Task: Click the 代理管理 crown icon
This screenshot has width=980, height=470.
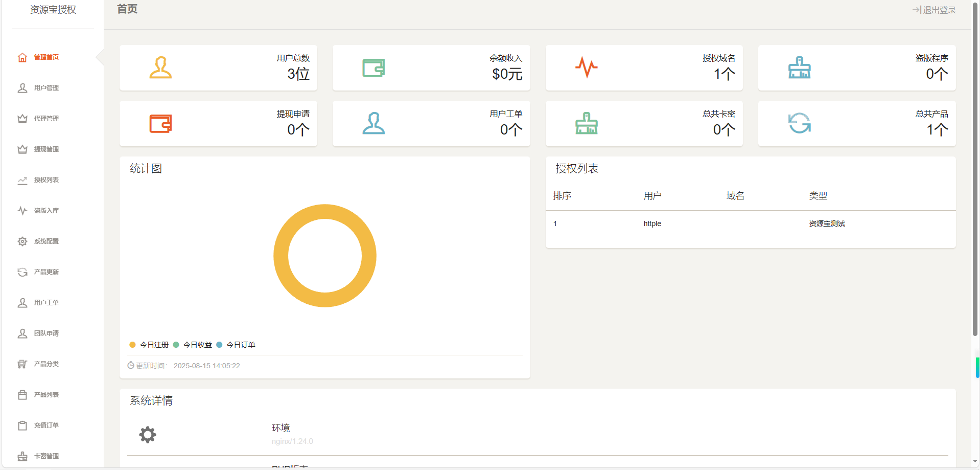Action: (x=22, y=118)
